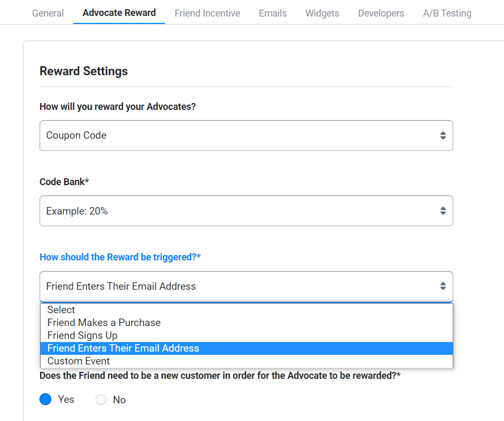Screen dimensions: 504x421
Task: Open the A/B Testing tab
Action: click(x=447, y=13)
